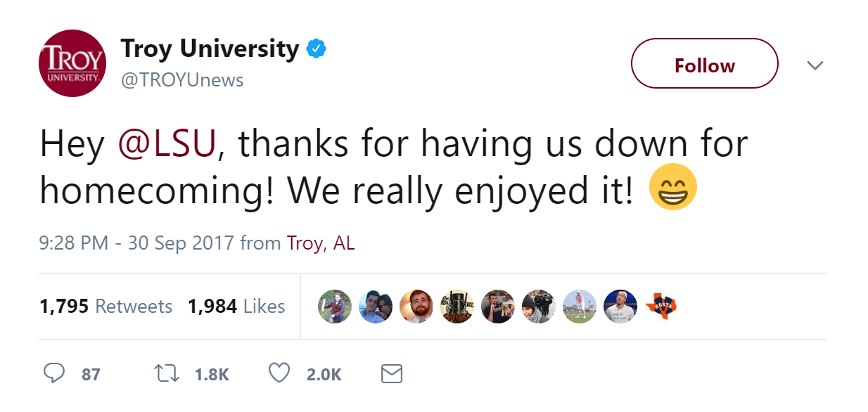Image resolution: width=868 pixels, height=412 pixels.
Task: Open the liker avatar with person holding puppy
Action: pyautogui.click(x=498, y=307)
